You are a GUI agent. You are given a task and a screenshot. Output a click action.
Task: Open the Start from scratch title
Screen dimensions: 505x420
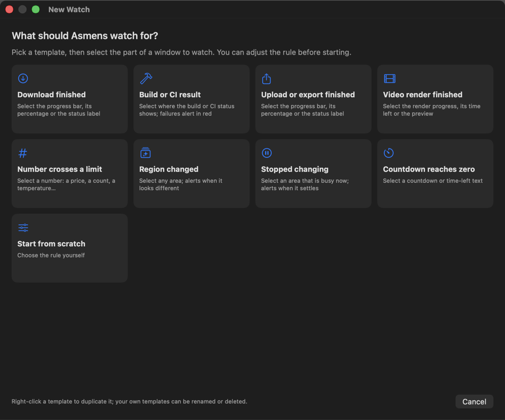pyautogui.click(x=51, y=244)
